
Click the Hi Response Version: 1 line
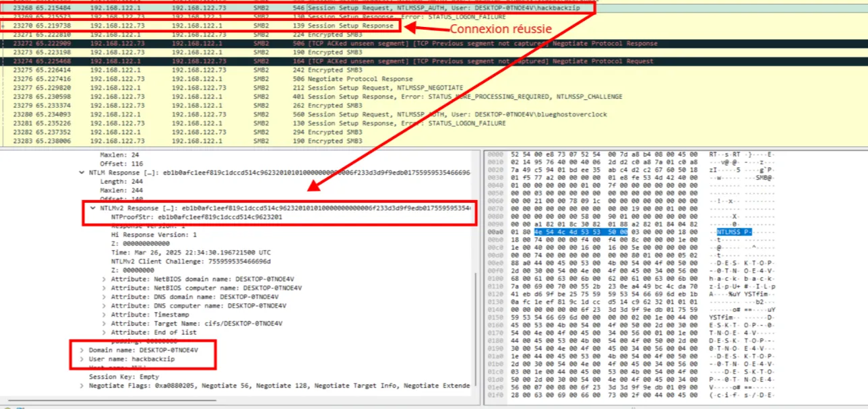154,234
